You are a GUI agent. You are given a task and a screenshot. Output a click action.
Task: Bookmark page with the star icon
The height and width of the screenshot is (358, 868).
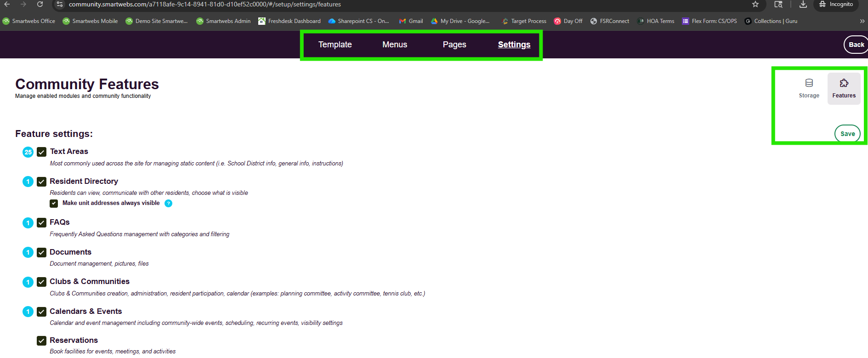pyautogui.click(x=755, y=5)
